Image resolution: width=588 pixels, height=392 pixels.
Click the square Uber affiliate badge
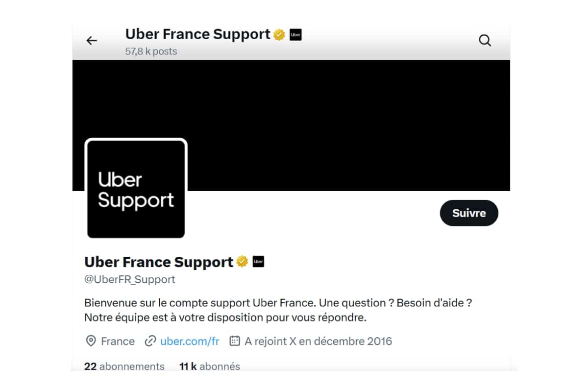point(258,261)
